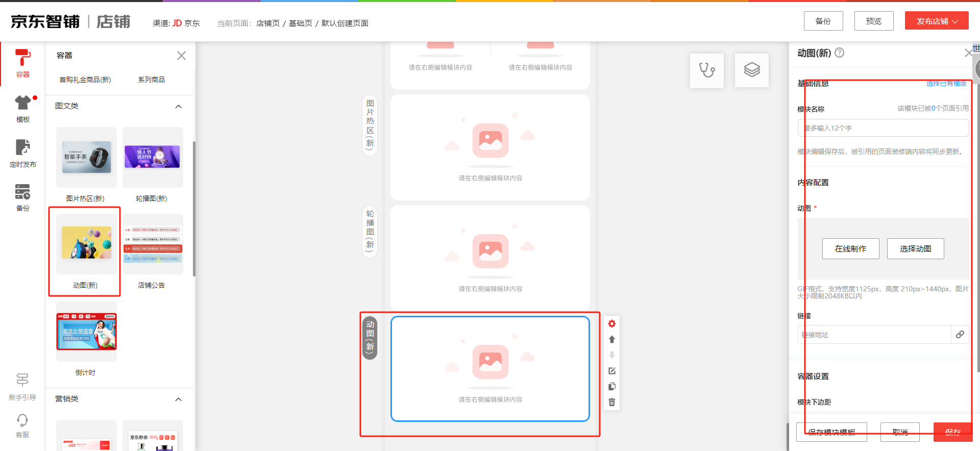Click the stethoscope diagnostics icon
Viewport: 980px width, 451px height.
(x=706, y=70)
